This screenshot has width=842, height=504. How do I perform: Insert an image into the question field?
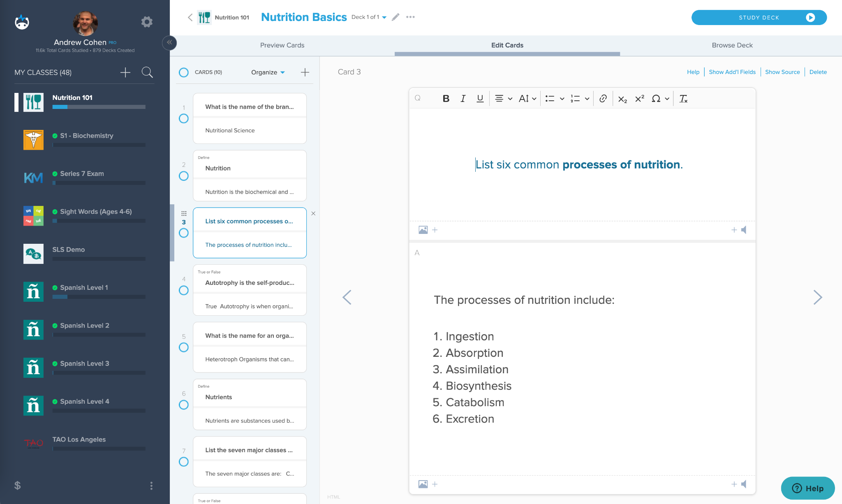coord(423,230)
